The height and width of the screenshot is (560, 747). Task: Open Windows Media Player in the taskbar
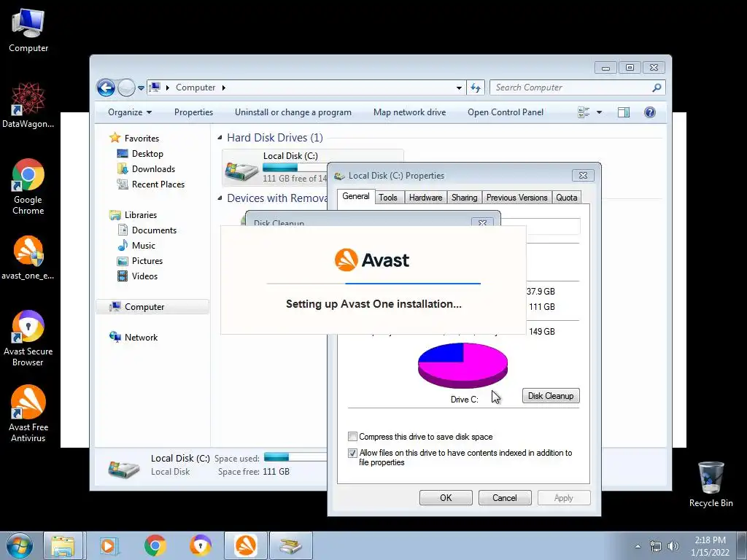point(108,545)
